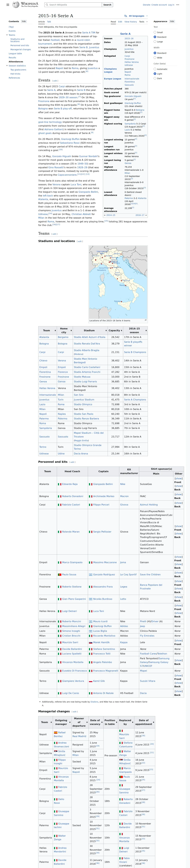Sort stadium table by Team column
Image resolution: width=190 pixels, height=868 pixels.
pyautogui.click(x=47, y=331)
